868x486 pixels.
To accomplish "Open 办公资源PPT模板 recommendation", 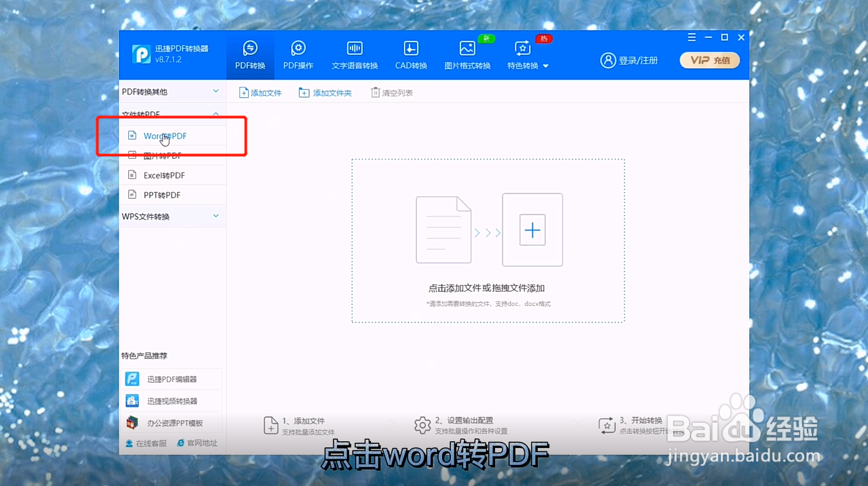I will (x=172, y=423).
